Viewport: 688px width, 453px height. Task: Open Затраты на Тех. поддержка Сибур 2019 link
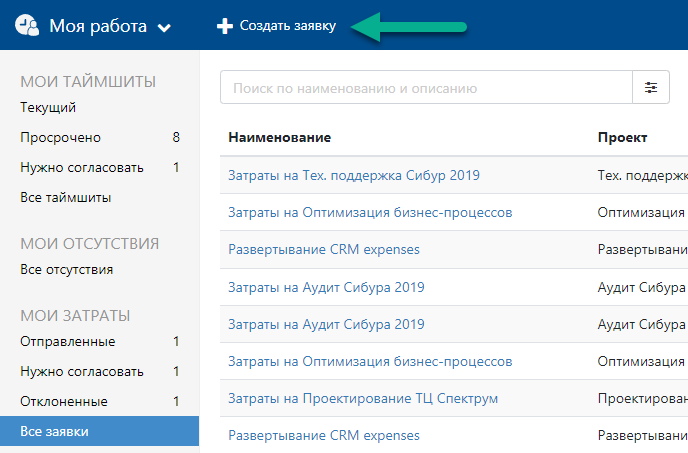click(x=354, y=175)
